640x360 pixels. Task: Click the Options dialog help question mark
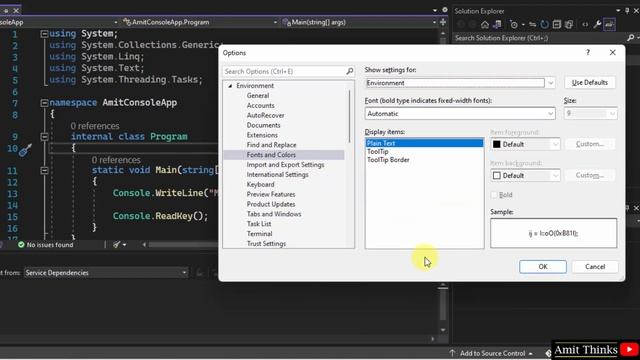click(588, 52)
